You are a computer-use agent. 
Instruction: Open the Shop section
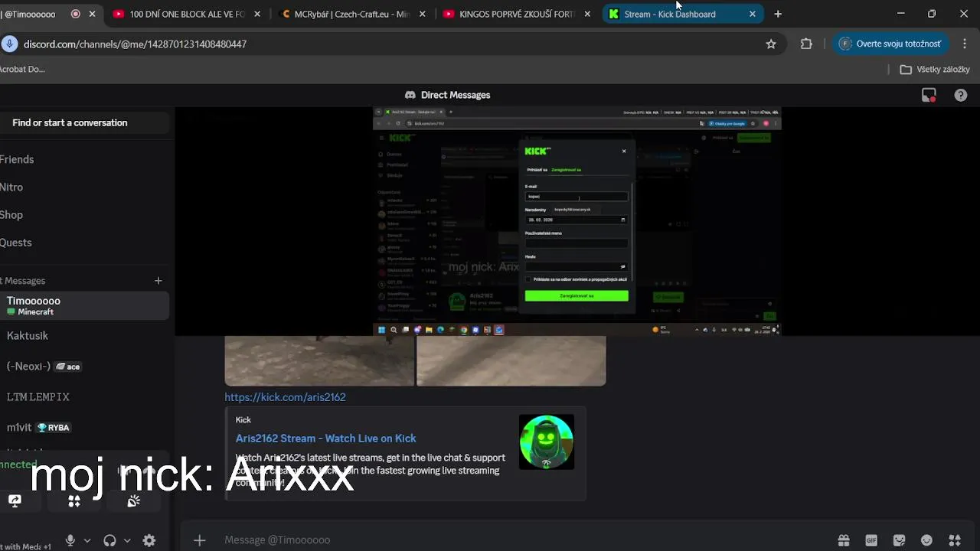[x=83, y=214]
